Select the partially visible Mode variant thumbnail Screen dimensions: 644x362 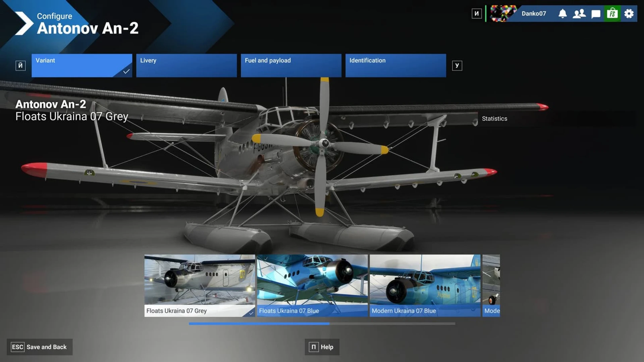(491, 286)
